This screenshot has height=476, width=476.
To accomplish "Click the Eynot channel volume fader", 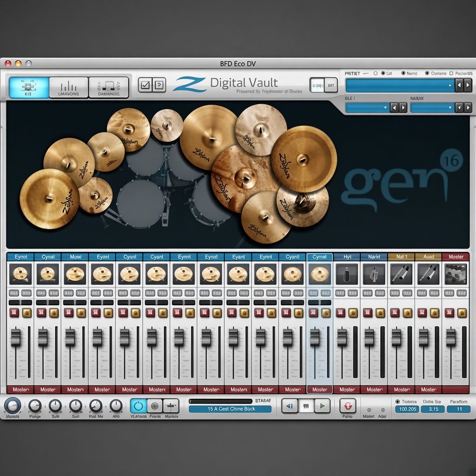I will click(x=15, y=337).
